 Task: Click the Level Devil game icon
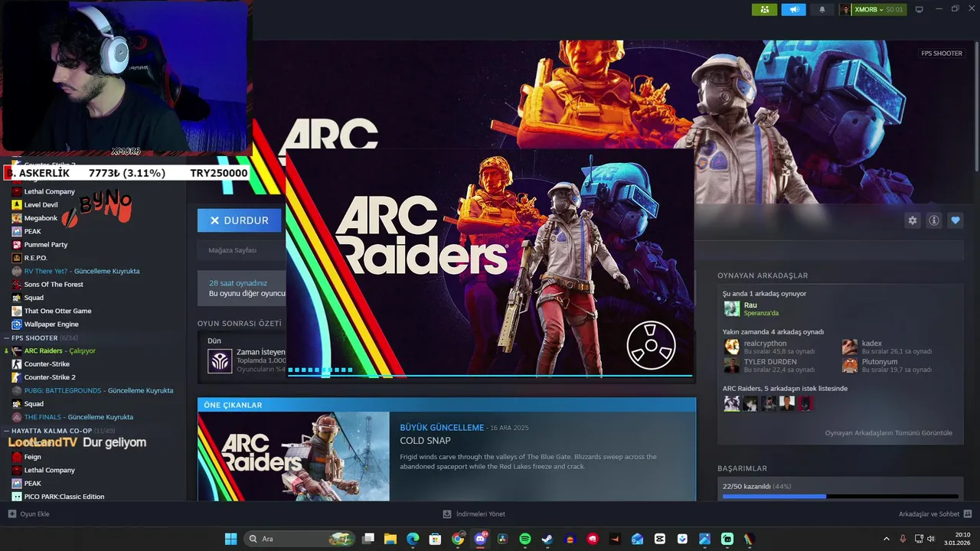[17, 205]
